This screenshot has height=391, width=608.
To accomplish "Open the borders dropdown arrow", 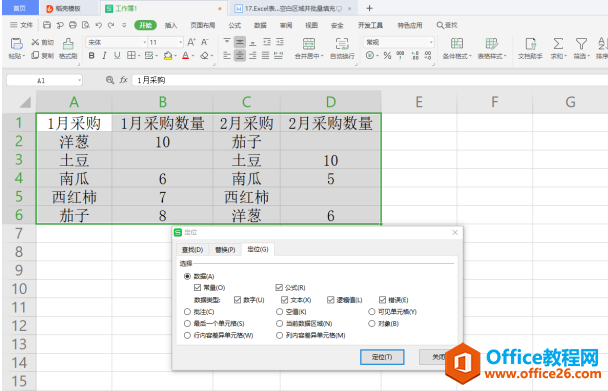I will tap(139, 56).
